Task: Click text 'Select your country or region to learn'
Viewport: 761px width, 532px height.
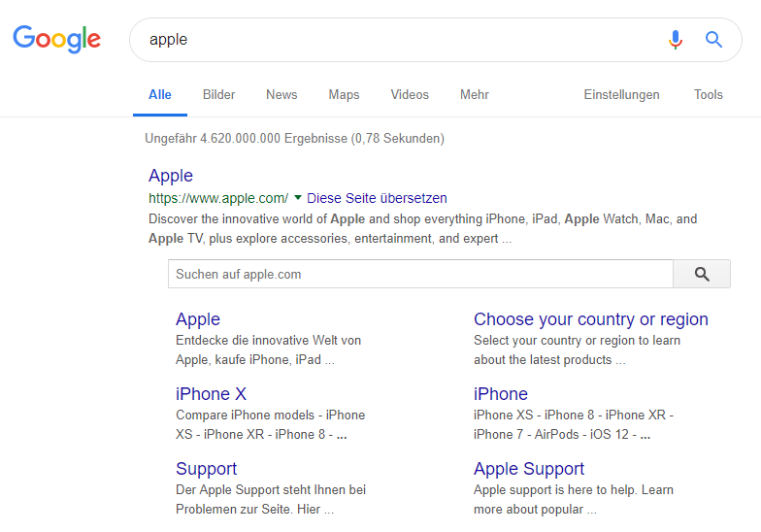Action: click(x=577, y=340)
